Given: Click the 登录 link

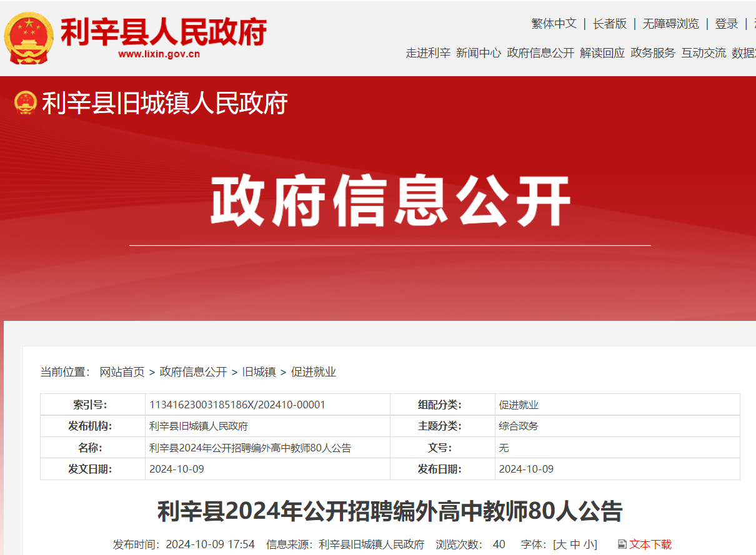Looking at the screenshot, I should click(727, 24).
